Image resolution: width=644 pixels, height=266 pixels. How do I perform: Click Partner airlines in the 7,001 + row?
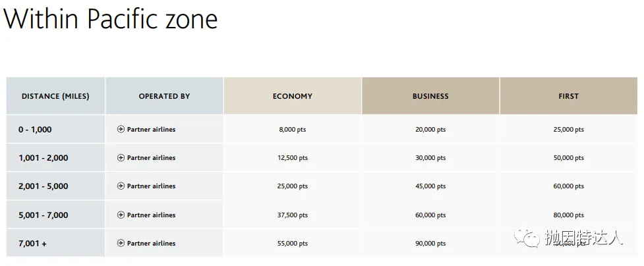click(151, 244)
